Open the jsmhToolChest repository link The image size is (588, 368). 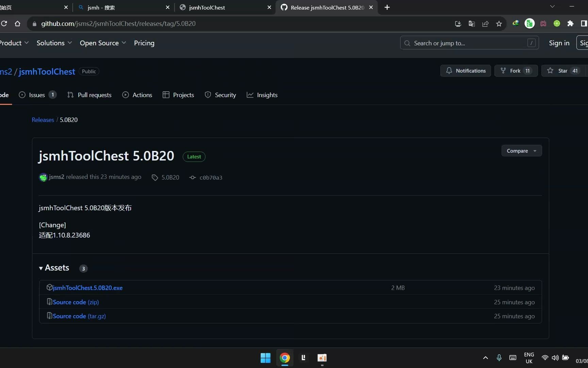point(47,72)
